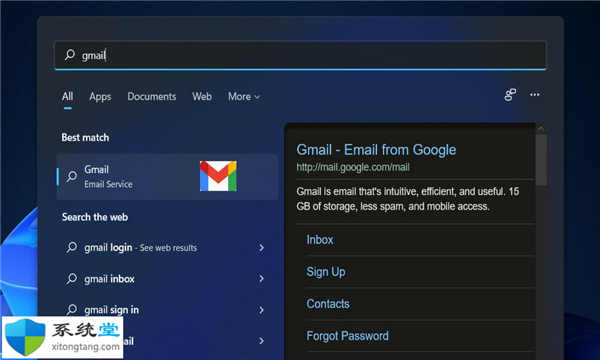Open the Forgot Password link
The width and height of the screenshot is (600, 360).
(347, 336)
